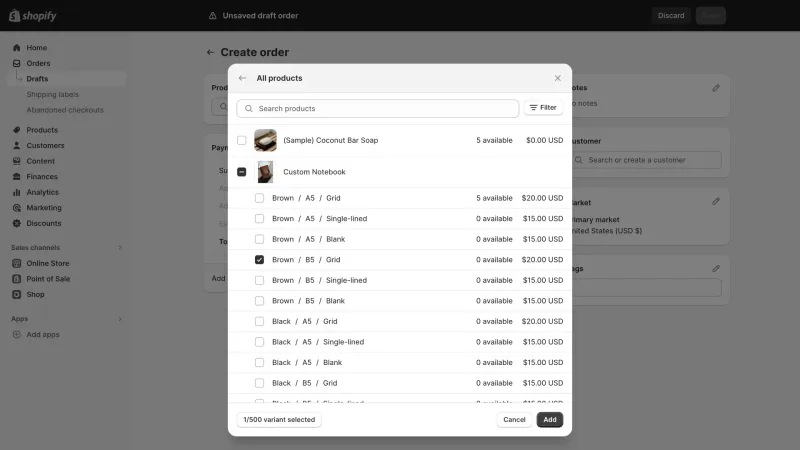Click the Tags input field

[646, 287]
